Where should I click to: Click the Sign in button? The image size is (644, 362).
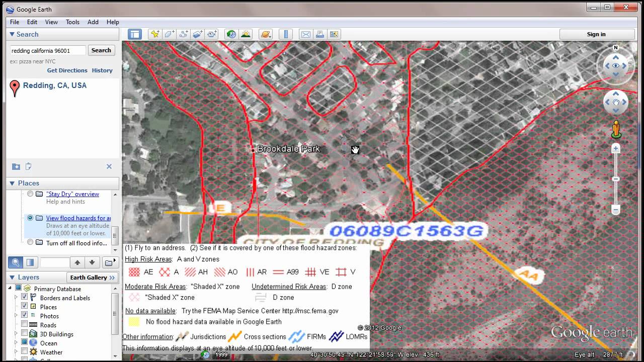(596, 34)
